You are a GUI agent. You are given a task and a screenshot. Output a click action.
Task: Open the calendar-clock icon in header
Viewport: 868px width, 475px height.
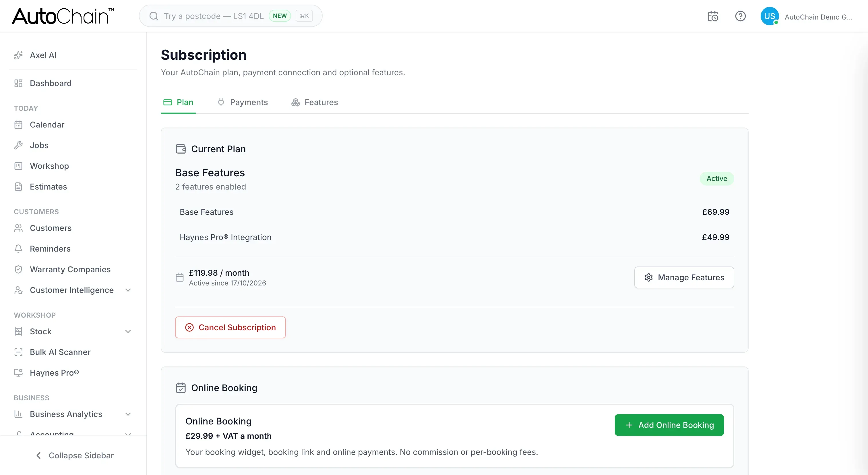point(713,16)
